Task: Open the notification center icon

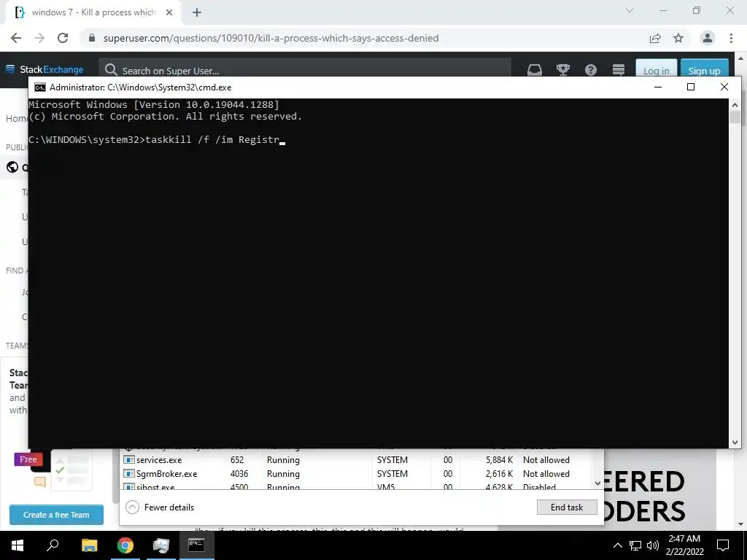Action: pyautogui.click(x=723, y=545)
